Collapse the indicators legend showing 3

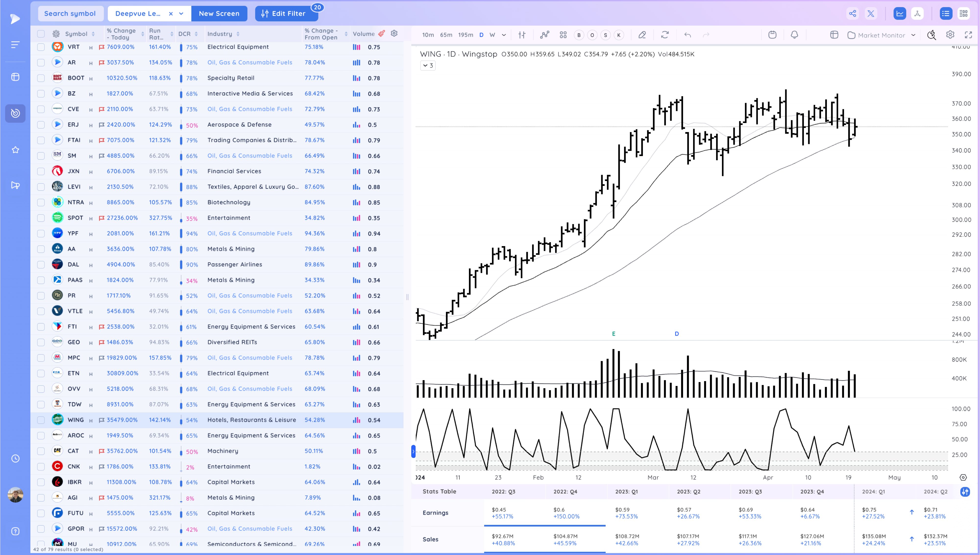pos(428,66)
